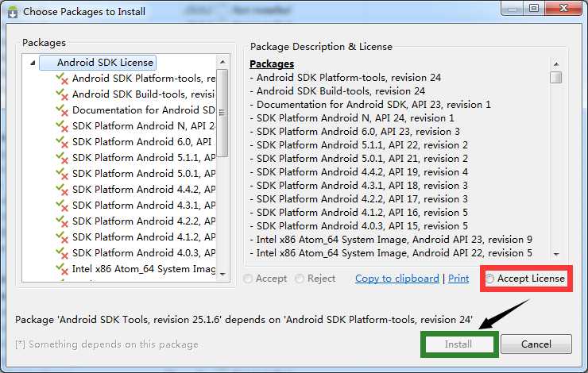Select the Accept radio button
The image size is (588, 373).
tap(247, 279)
